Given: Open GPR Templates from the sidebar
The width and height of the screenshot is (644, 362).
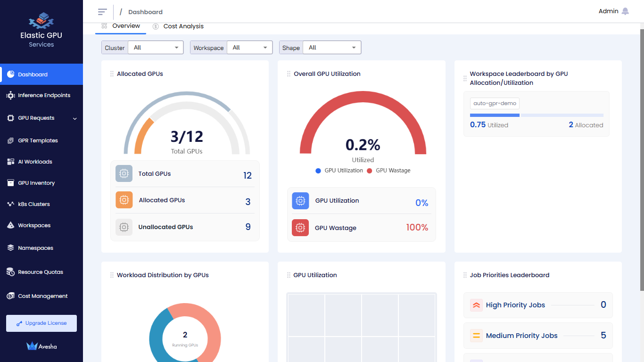Looking at the screenshot, I should [x=41, y=140].
